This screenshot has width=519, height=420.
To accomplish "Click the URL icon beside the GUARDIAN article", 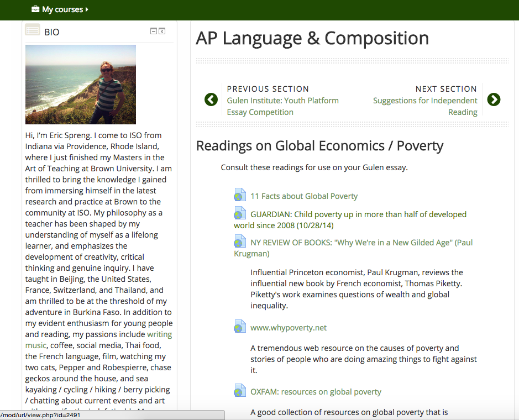I will (x=240, y=213).
